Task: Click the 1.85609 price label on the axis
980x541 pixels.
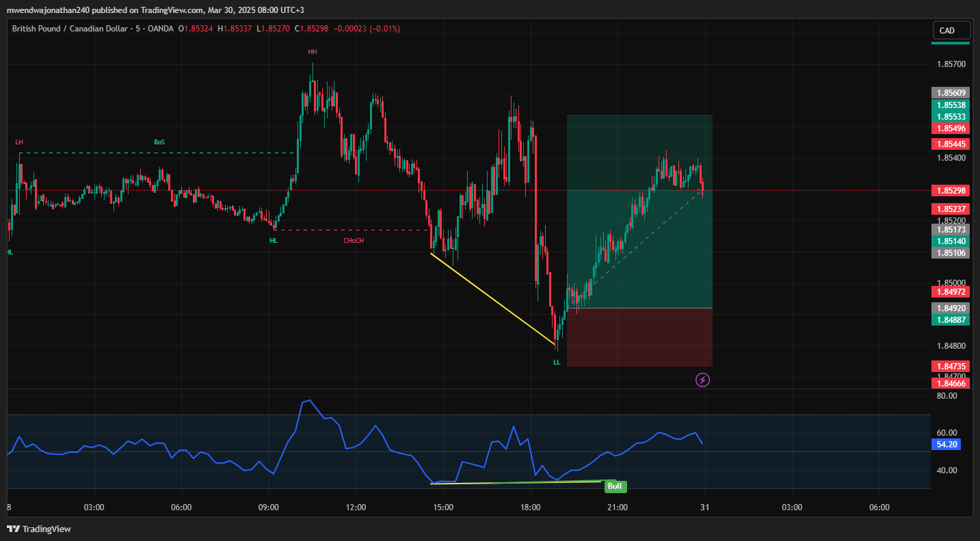Action: [x=950, y=93]
